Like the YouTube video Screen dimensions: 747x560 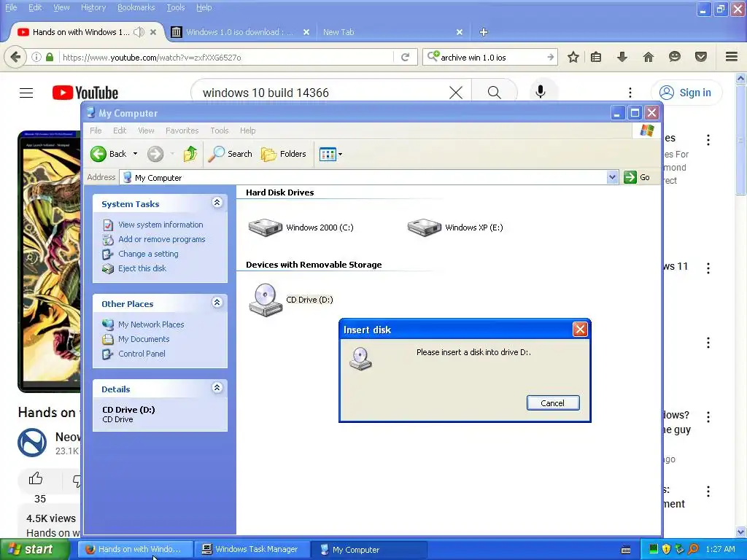[36, 478]
